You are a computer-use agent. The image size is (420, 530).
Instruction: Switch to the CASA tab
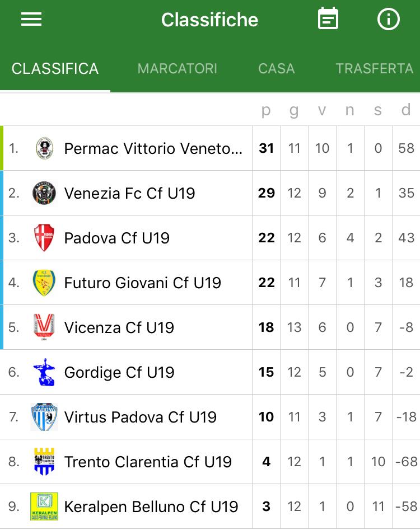(x=276, y=69)
